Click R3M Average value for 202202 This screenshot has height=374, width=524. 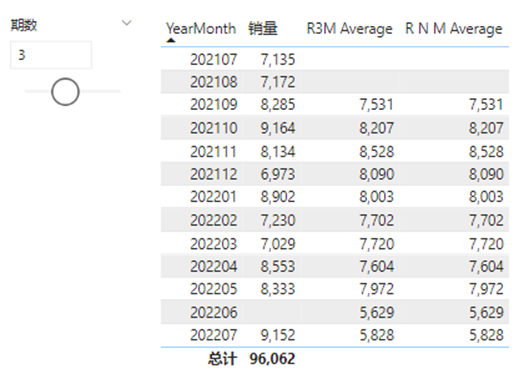click(376, 220)
